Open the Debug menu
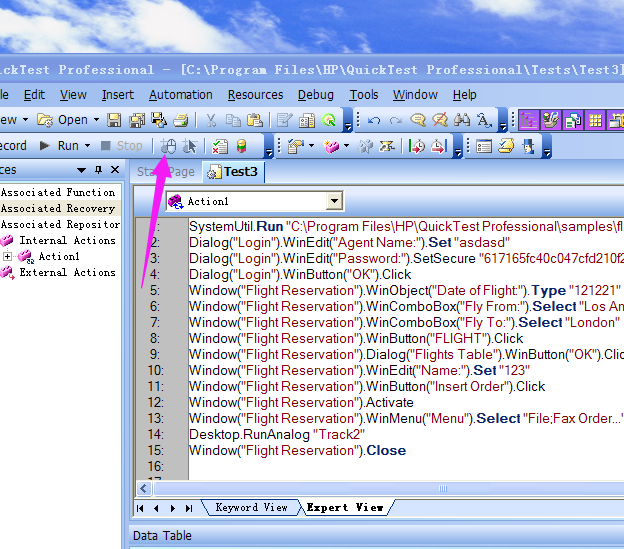624x549 pixels. pos(316,95)
